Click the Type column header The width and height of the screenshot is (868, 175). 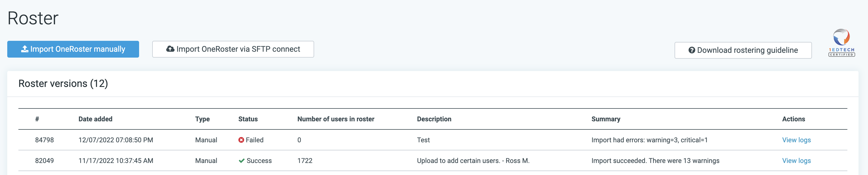click(x=203, y=119)
